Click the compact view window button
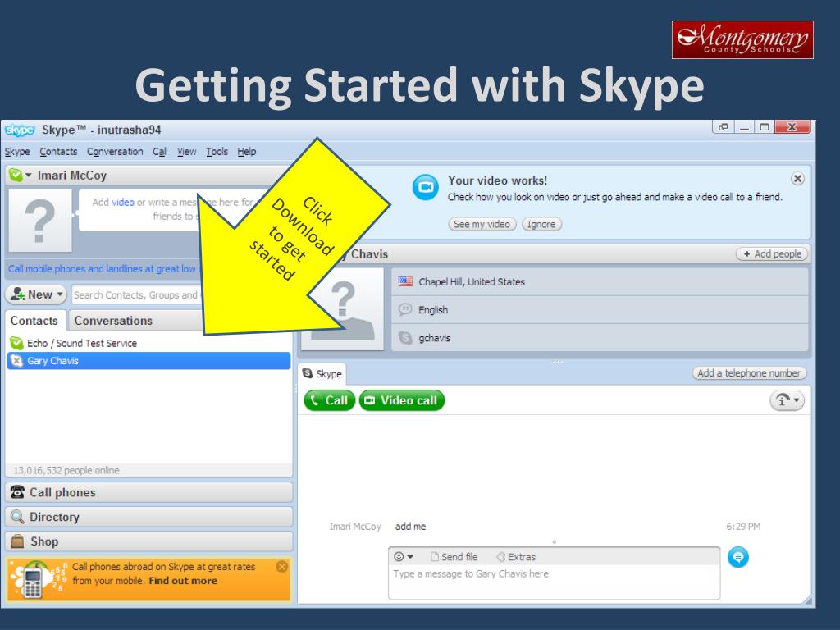Screen dimensions: 840x630 724,127
